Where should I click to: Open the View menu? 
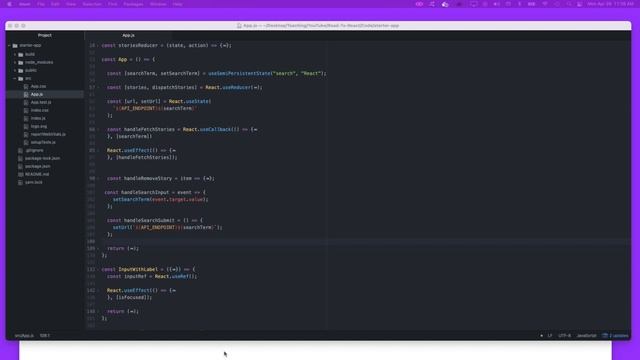click(71, 4)
